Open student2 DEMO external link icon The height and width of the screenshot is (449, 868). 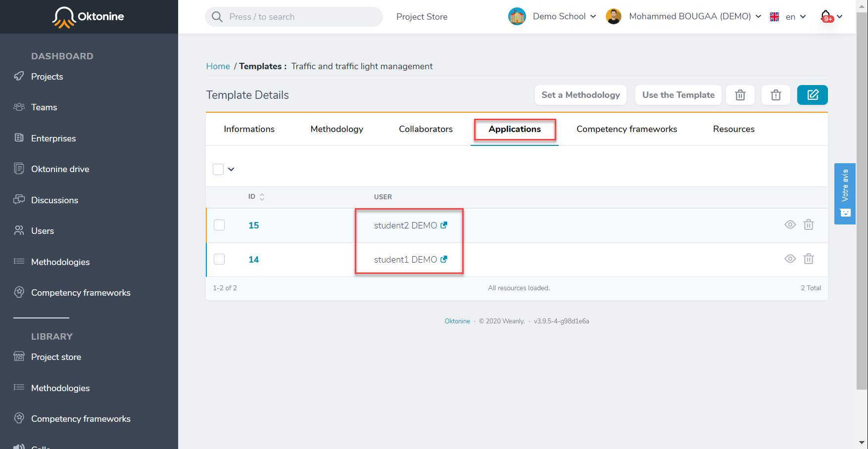(x=444, y=225)
